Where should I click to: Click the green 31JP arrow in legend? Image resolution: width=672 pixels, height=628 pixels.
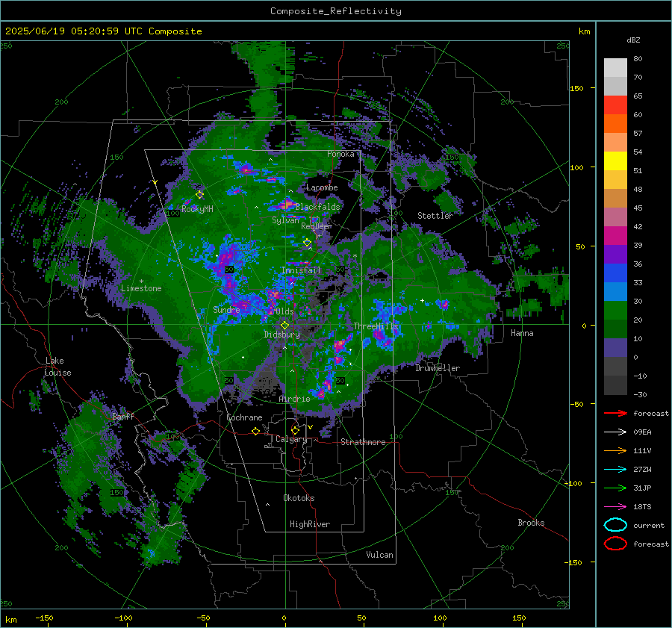pos(615,488)
